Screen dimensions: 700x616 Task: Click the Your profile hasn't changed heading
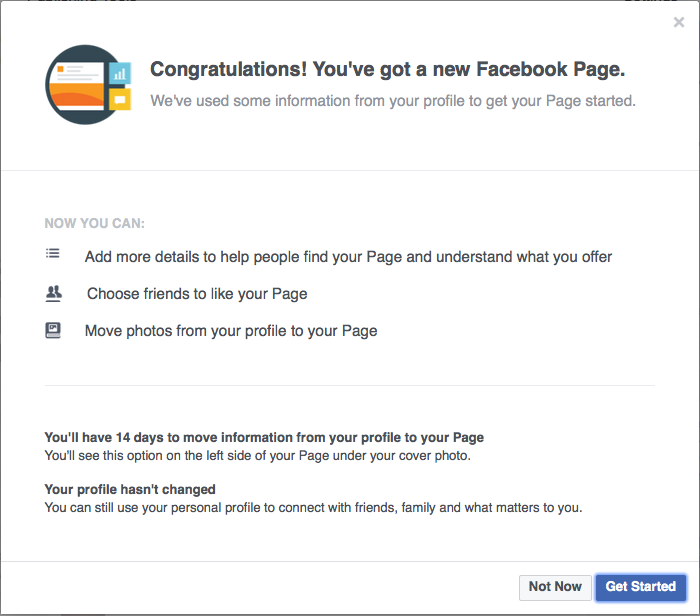pos(130,489)
